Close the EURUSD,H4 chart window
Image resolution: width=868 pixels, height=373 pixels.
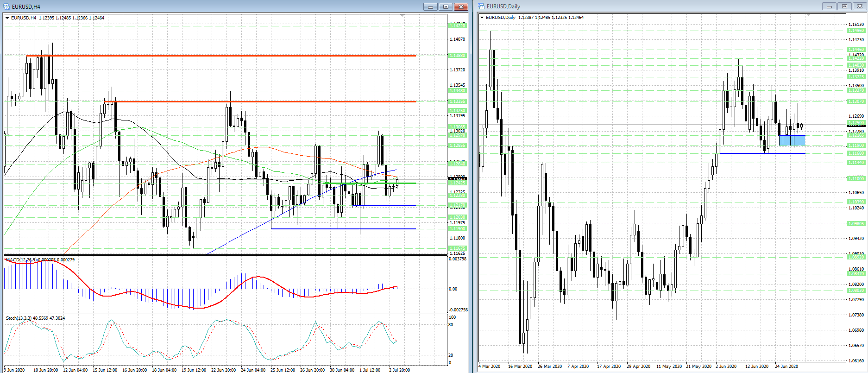(461, 6)
